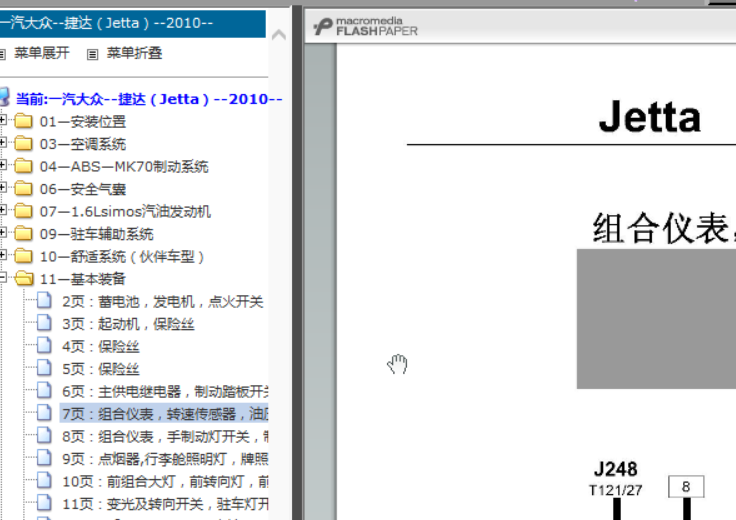Click the boxed number 8 in diagram
Viewport: 736px width, 520px height.
pos(686,487)
